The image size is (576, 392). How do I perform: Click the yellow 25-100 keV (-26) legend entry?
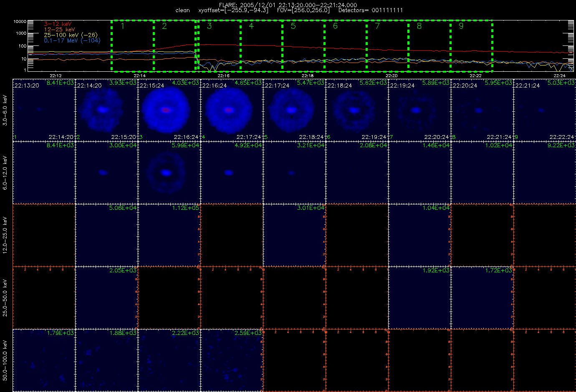(71, 35)
